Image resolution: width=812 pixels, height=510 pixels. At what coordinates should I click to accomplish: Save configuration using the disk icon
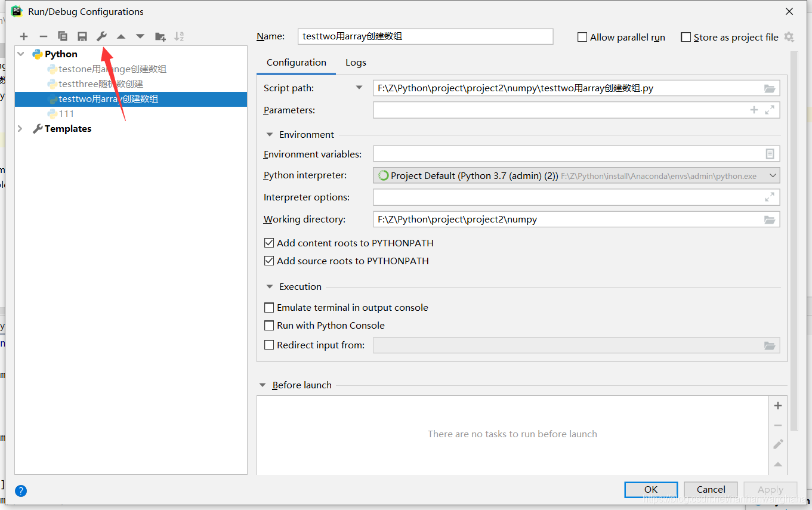82,37
